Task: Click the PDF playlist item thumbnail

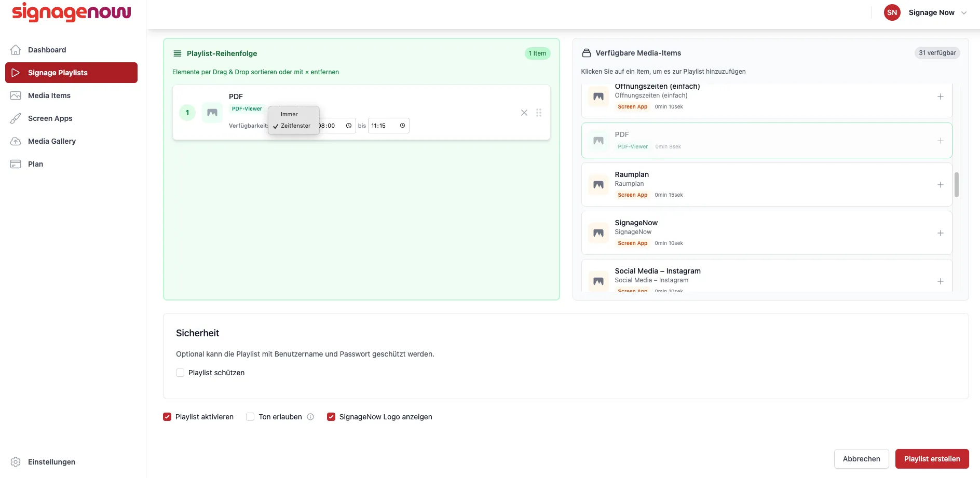Action: 212,113
